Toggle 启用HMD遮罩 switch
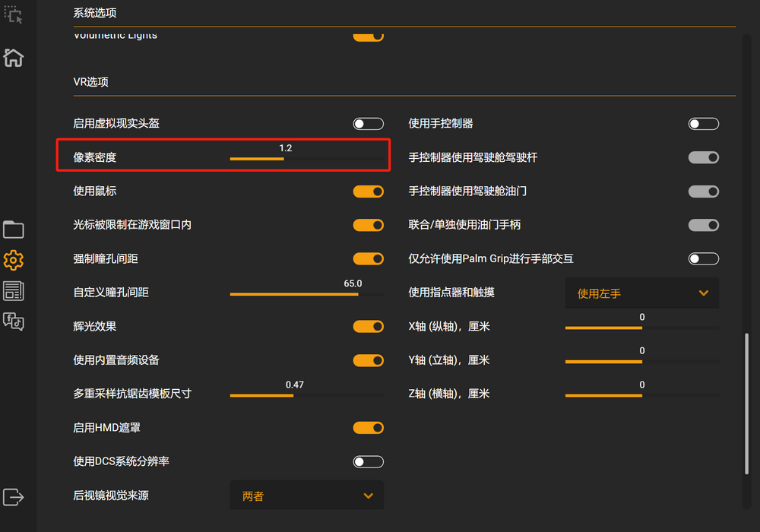 369,428
